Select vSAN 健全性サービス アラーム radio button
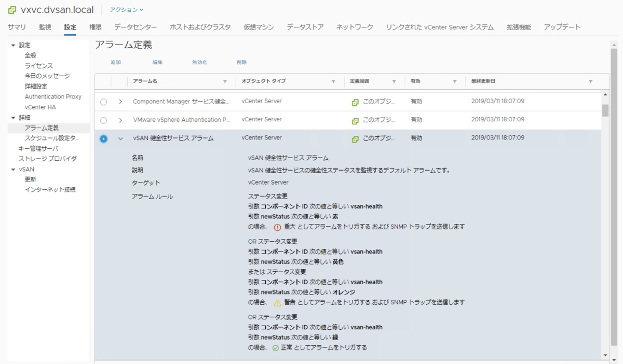The height and width of the screenshot is (364, 623). (x=103, y=138)
